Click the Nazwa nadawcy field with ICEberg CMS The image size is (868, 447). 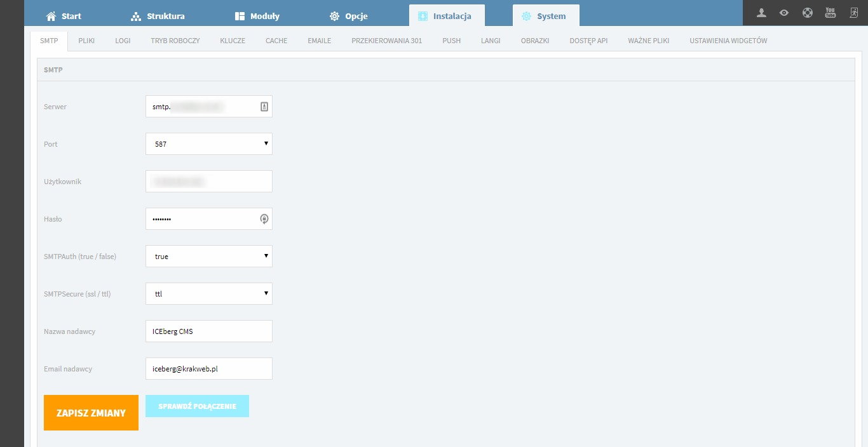(209, 331)
